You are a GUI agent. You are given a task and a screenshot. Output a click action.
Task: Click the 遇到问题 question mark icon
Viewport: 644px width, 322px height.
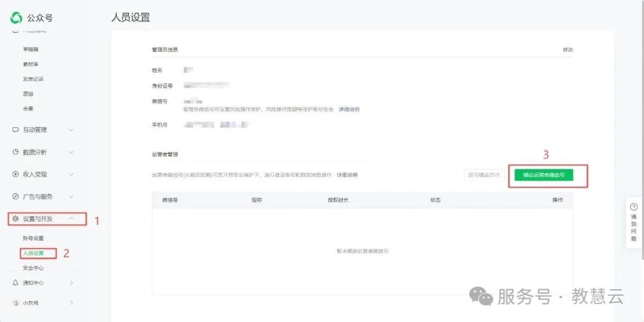(x=634, y=207)
